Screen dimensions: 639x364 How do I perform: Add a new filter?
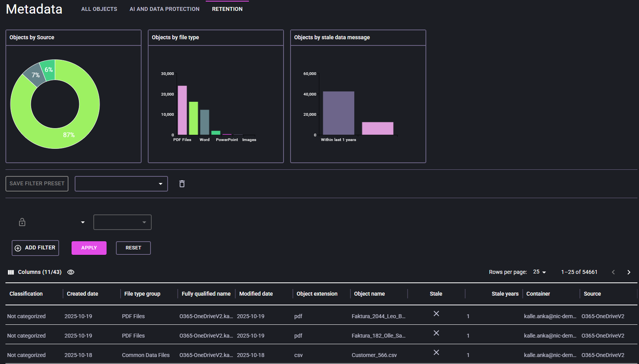pos(35,248)
